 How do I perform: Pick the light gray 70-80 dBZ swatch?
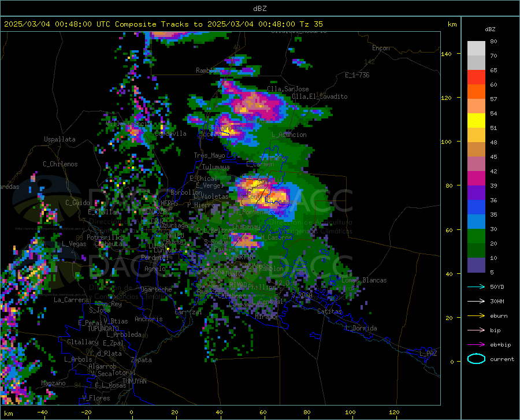click(476, 49)
